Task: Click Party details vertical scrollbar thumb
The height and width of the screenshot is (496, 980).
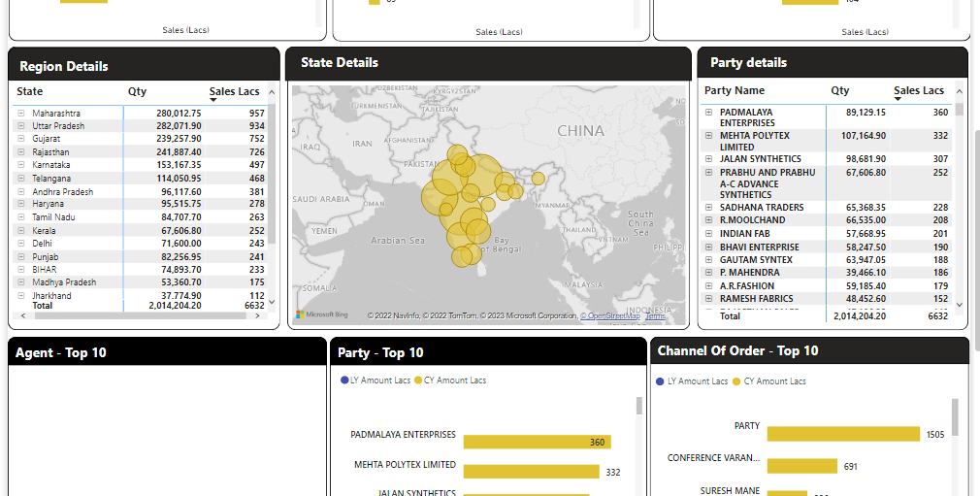Action: pos(960,110)
